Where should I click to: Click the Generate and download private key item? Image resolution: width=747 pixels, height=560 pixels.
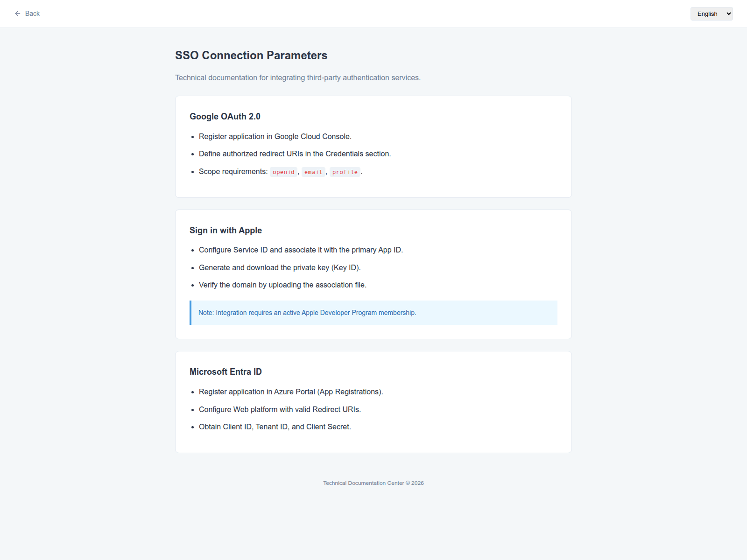pyautogui.click(x=280, y=268)
